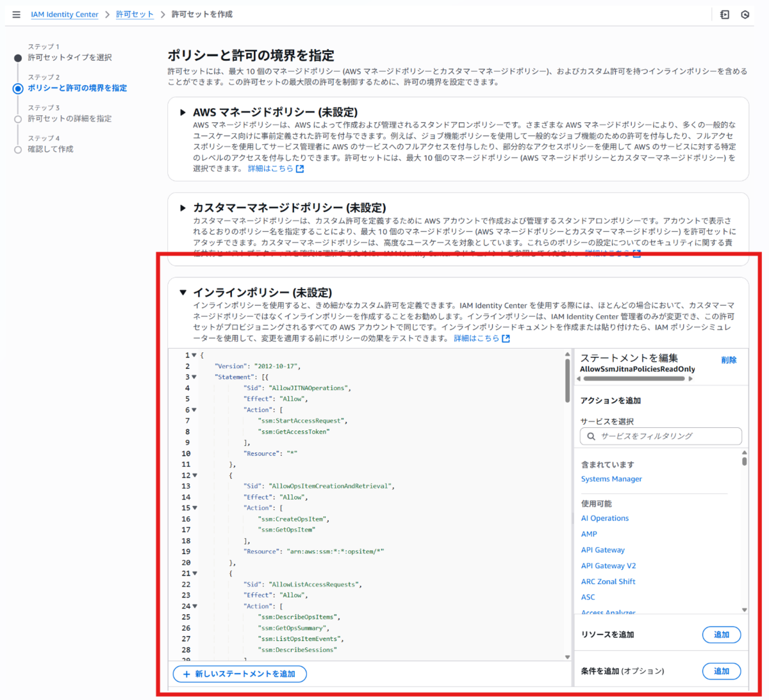This screenshot has height=700, width=769.
Task: Expand the カスタマーマネージドポリシー section
Action: (x=183, y=208)
